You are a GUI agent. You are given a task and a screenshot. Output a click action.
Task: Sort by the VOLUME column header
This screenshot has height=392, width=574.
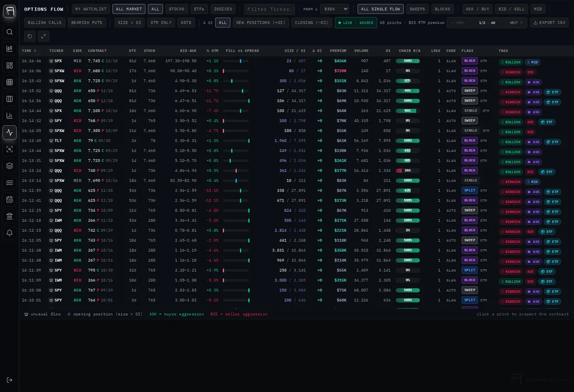(x=361, y=51)
